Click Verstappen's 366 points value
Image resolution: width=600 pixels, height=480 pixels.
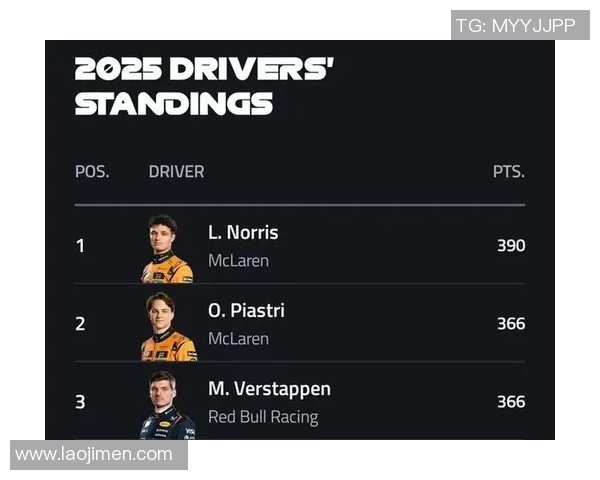[511, 401]
